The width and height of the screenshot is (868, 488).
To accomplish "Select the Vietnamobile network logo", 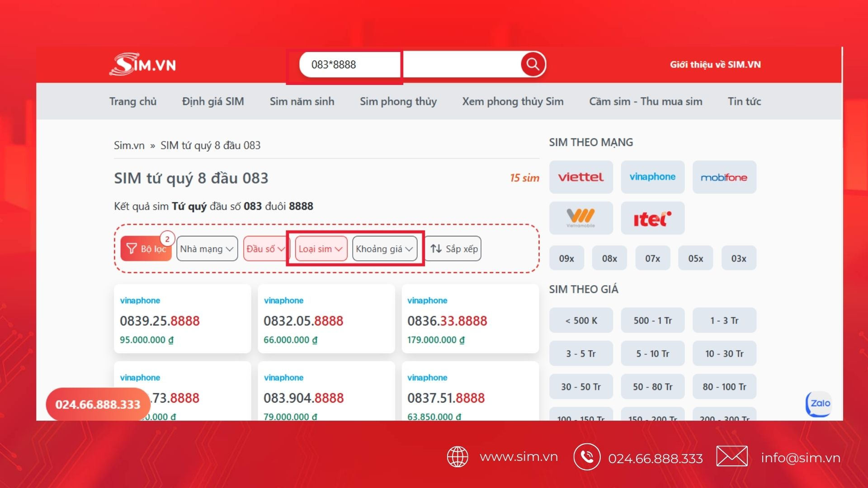I will point(581,218).
